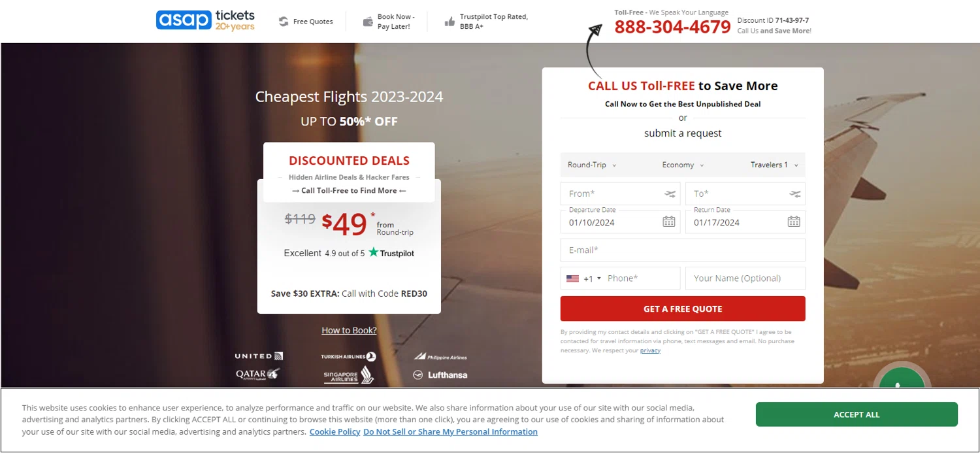Click the ASAP Tickets logo
This screenshot has height=453, width=980.
pyautogui.click(x=205, y=20)
